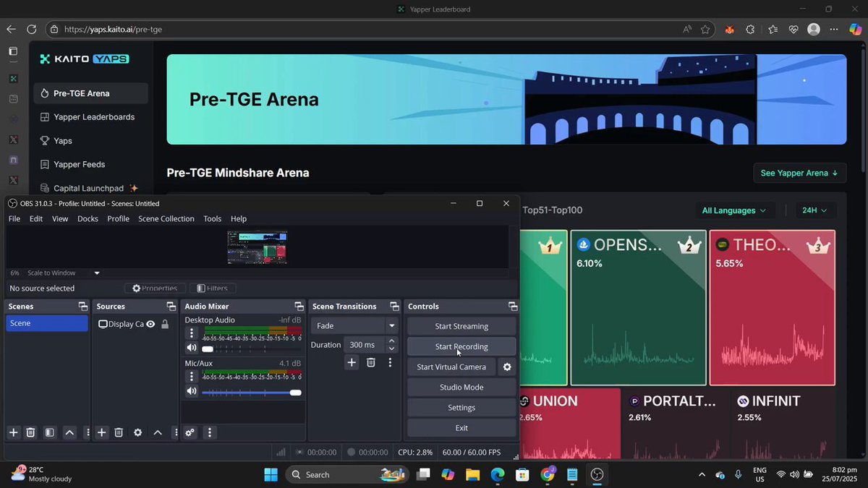Screen dimensions: 868x488
Task: Add a new scene in Scenes panel
Action: tap(13, 432)
